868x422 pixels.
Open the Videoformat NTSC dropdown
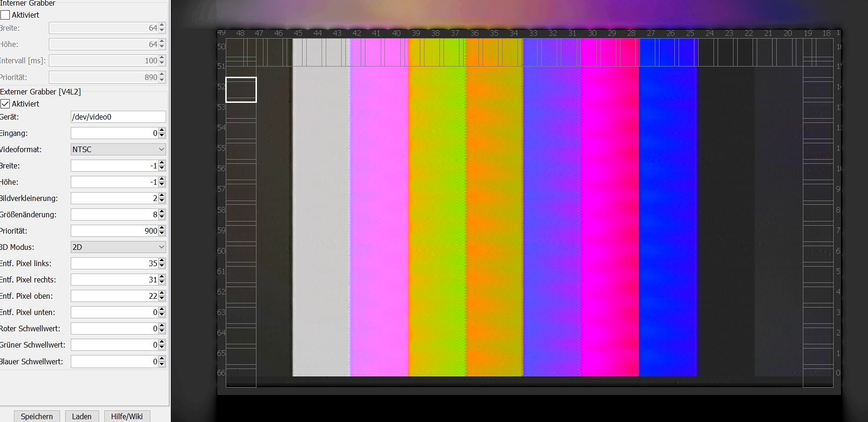[x=118, y=149]
